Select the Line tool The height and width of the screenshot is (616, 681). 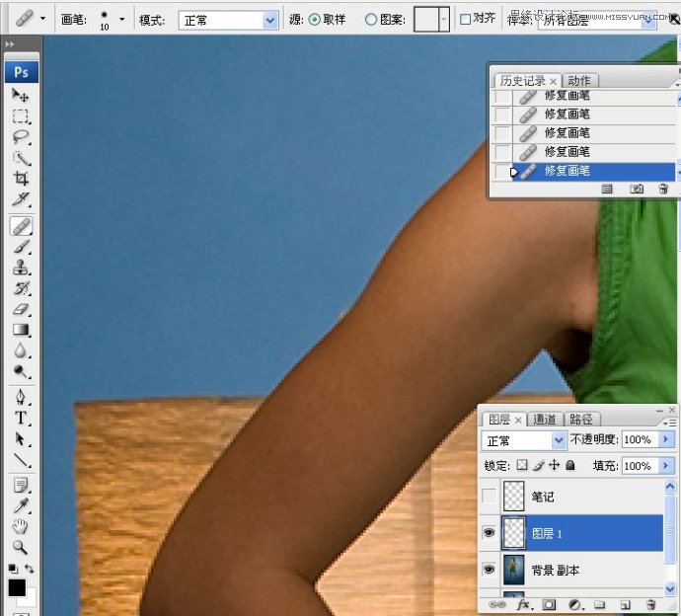click(x=20, y=460)
